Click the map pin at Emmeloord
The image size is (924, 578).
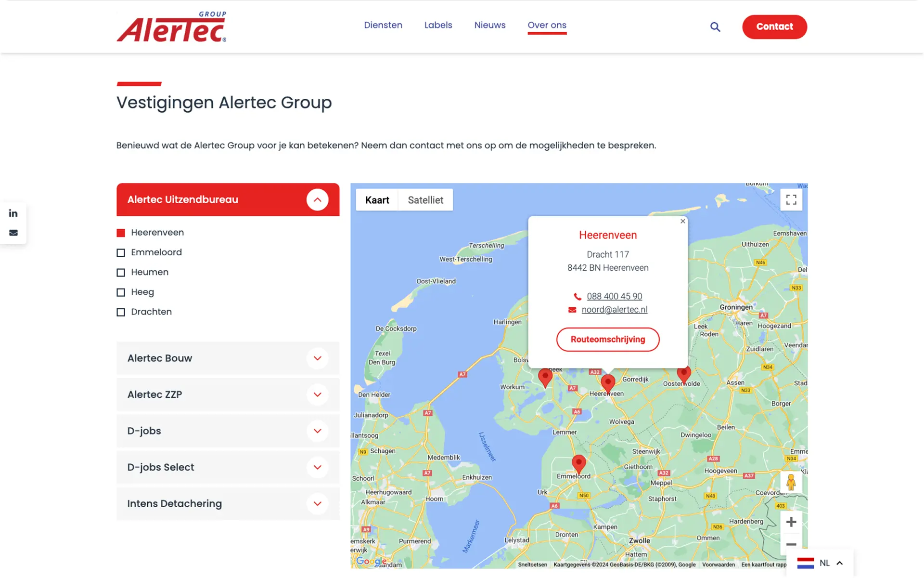point(579,464)
